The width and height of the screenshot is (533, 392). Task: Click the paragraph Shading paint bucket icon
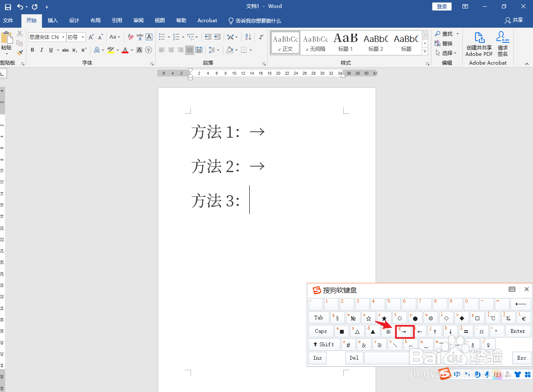pyautogui.click(x=230, y=50)
